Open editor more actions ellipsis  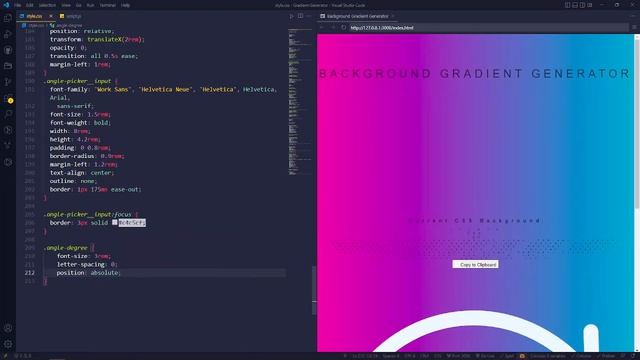(309, 16)
